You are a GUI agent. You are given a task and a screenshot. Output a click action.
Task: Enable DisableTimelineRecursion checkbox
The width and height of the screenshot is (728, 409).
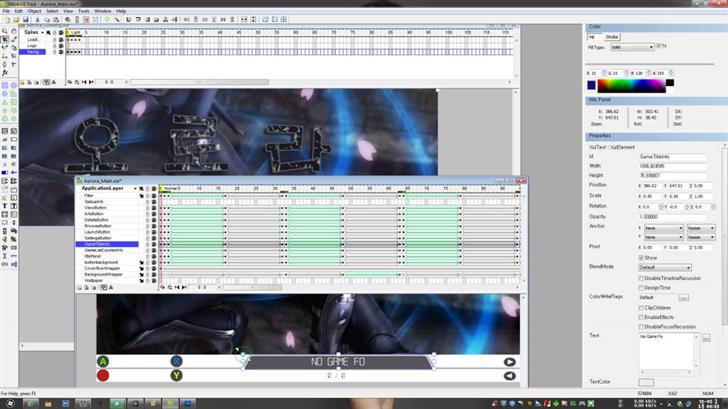click(641, 279)
